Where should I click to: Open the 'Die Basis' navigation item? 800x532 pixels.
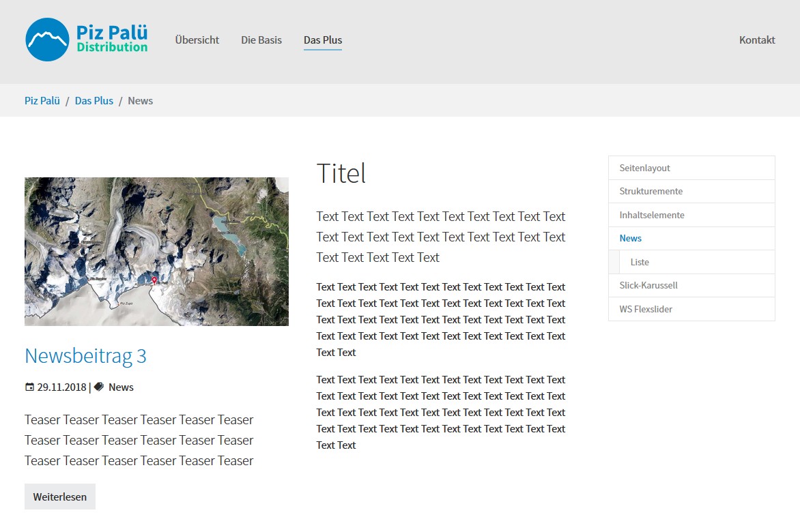coord(261,40)
